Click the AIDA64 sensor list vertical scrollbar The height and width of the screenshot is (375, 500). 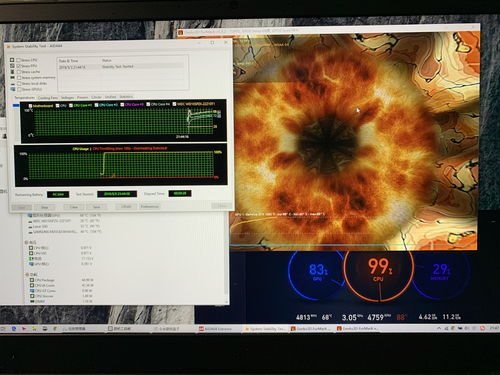tap(227, 257)
